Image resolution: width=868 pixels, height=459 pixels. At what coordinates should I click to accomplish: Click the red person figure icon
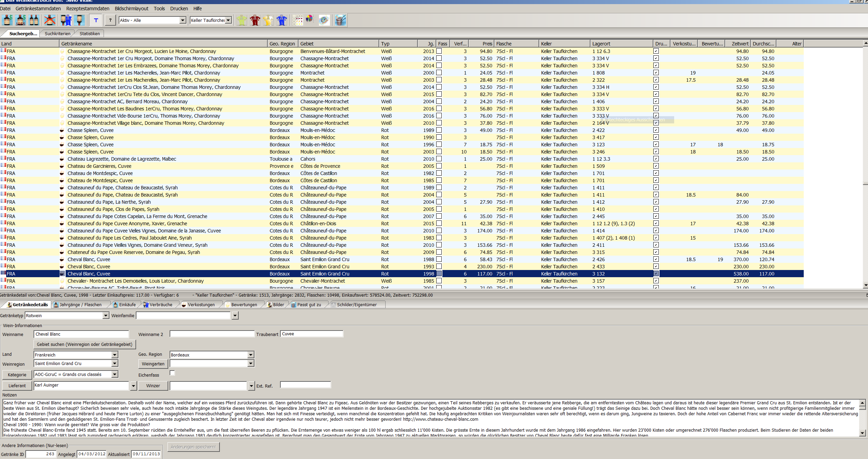point(255,20)
